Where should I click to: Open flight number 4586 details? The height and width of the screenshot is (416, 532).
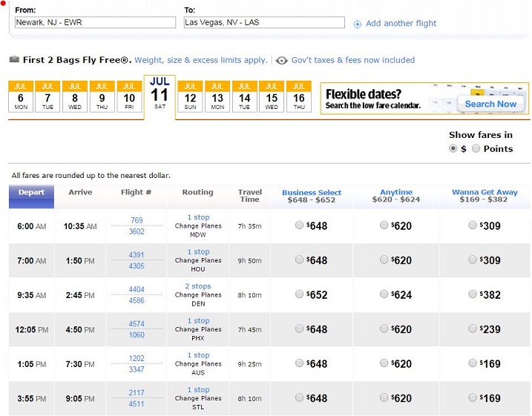pyautogui.click(x=137, y=300)
